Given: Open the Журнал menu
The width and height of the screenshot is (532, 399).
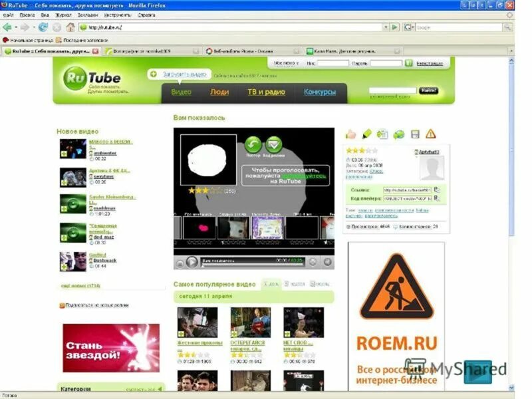Looking at the screenshot, I should click(63, 15).
